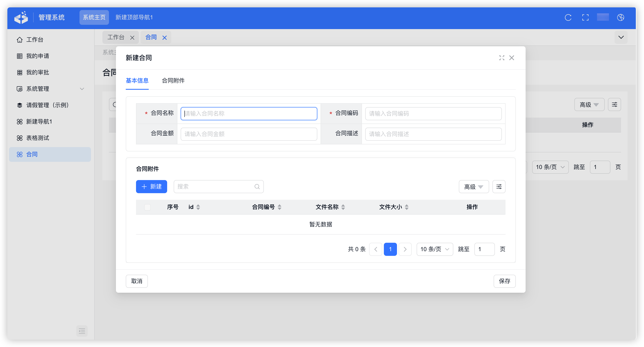644x347 pixels.
Task: Click the refresh icon in the top bar
Action: click(568, 17)
